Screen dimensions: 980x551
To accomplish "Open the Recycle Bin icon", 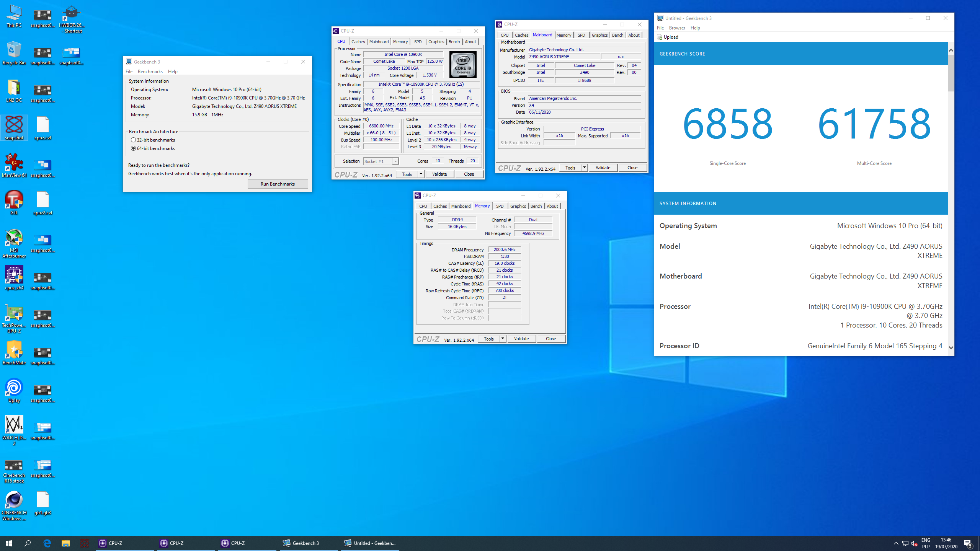I will pyautogui.click(x=14, y=54).
